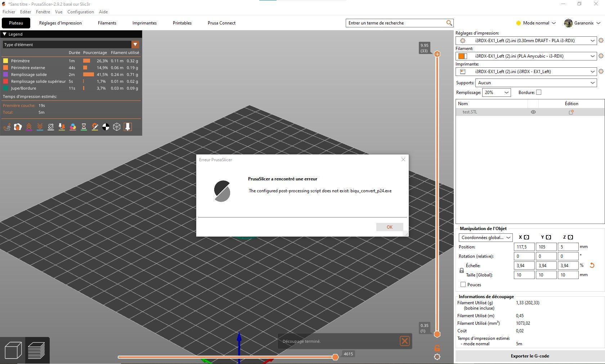Enable the Bordure checkbox
Image resolution: width=605 pixels, height=364 pixels.
pos(539,93)
